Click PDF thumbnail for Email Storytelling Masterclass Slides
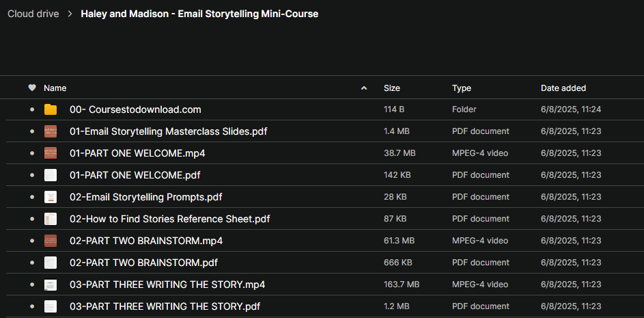644x318 pixels. tap(51, 131)
